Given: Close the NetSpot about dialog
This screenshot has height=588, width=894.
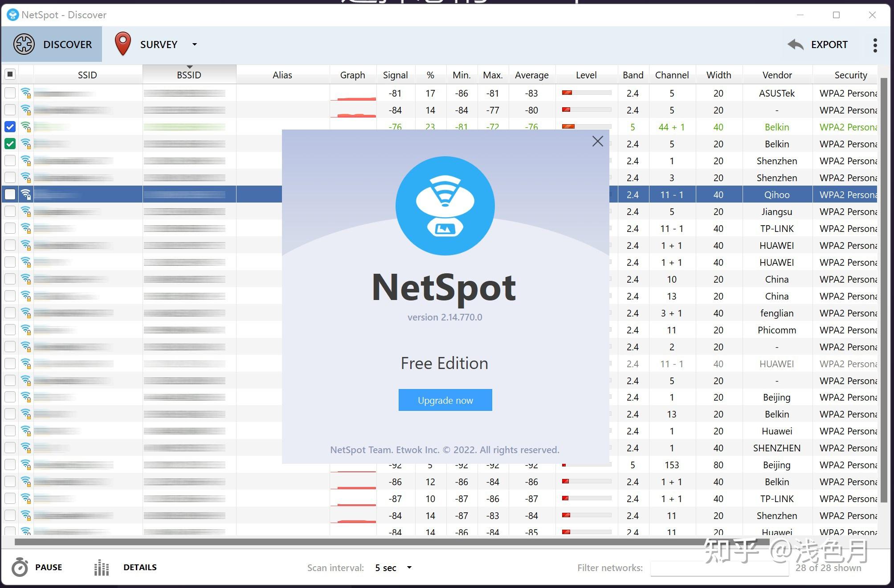Looking at the screenshot, I should [597, 141].
